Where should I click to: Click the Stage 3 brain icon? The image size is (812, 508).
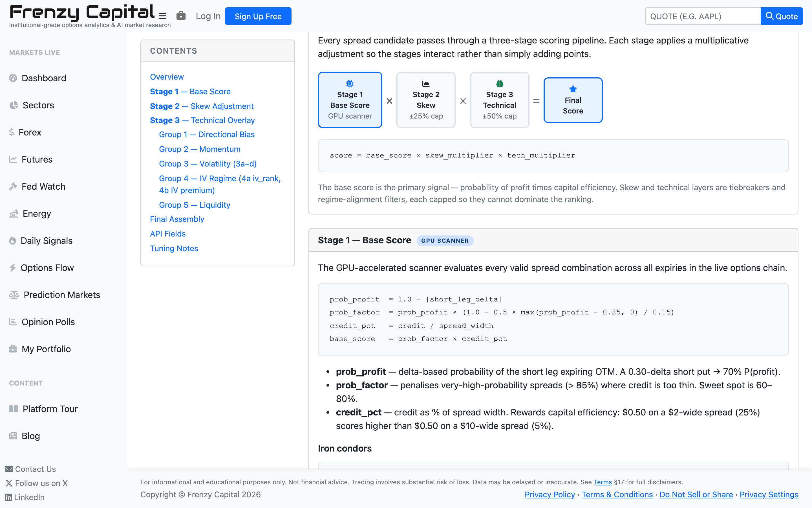tap(500, 84)
